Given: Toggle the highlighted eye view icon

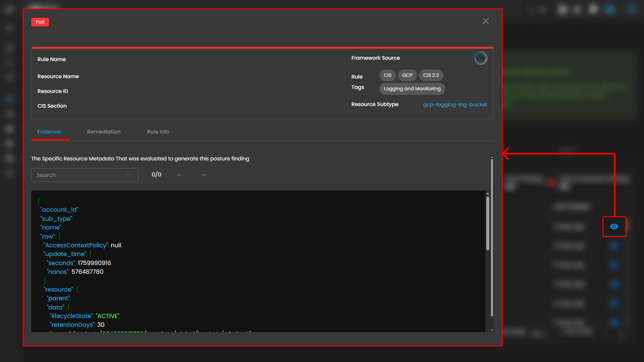Looking at the screenshot, I should point(614,227).
